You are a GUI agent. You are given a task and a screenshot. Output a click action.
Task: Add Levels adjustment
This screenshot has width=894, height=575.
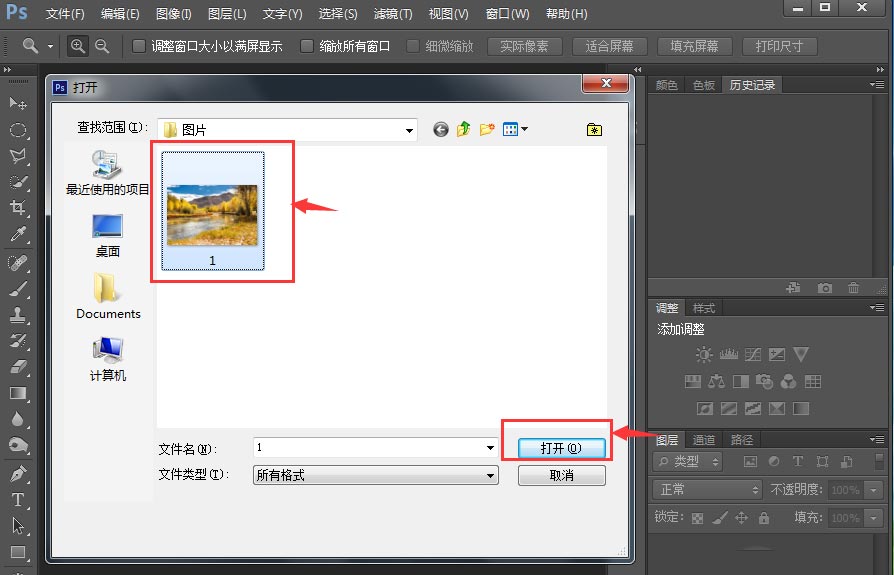[728, 354]
